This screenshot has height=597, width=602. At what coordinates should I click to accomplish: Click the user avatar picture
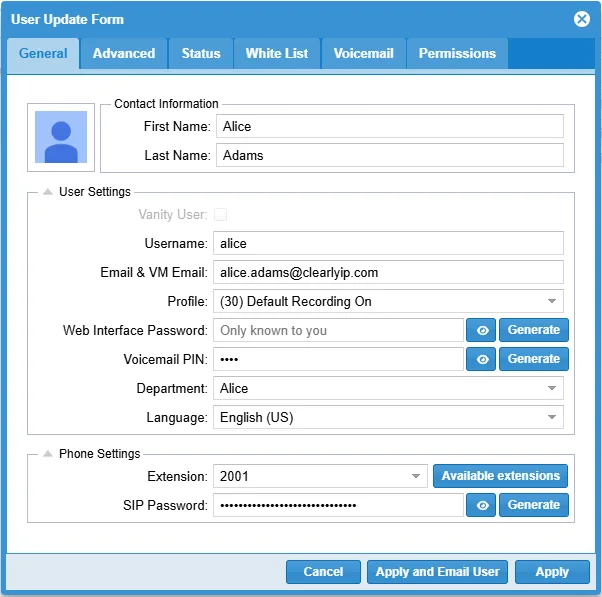[61, 137]
